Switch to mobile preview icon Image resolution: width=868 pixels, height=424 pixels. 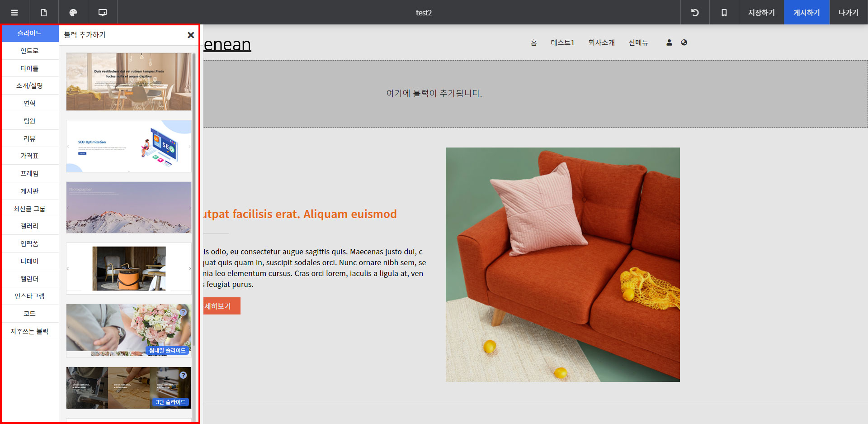tap(724, 13)
